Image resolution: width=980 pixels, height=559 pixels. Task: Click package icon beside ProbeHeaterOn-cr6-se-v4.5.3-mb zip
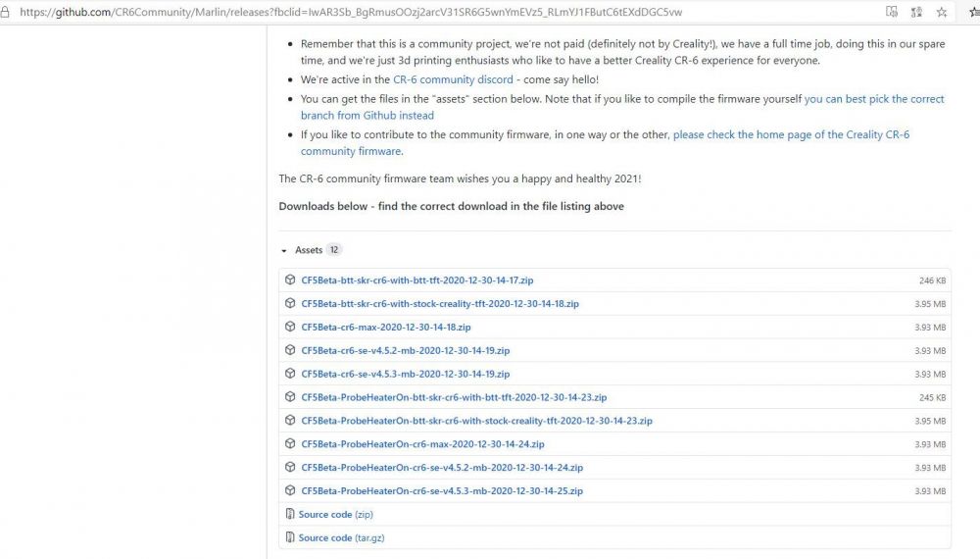pyautogui.click(x=290, y=490)
